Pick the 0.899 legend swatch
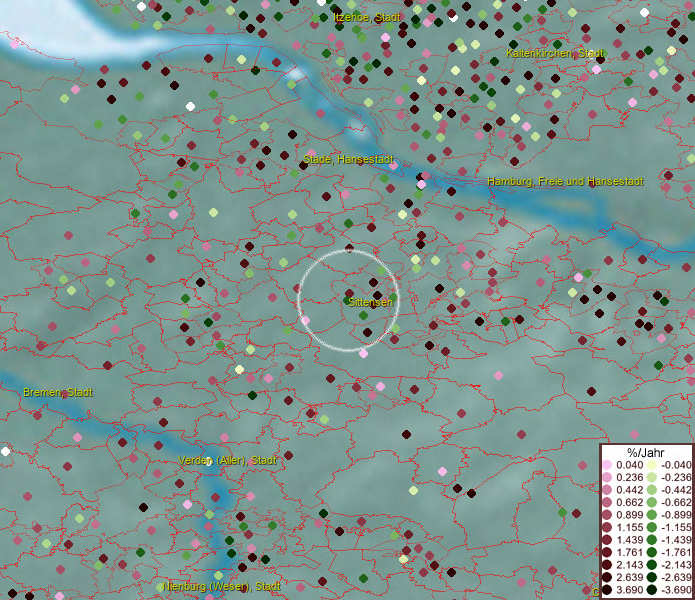 (x=607, y=515)
